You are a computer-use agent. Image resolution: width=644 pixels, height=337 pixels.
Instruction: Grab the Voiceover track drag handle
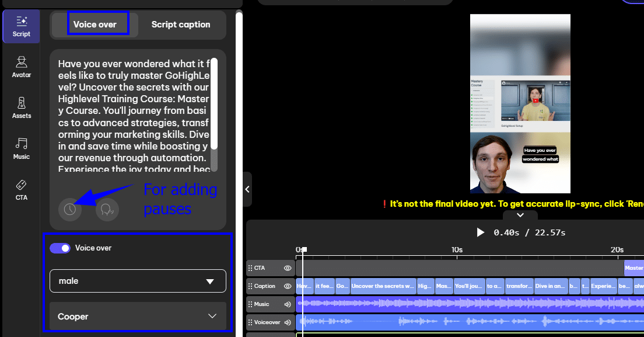(x=250, y=322)
